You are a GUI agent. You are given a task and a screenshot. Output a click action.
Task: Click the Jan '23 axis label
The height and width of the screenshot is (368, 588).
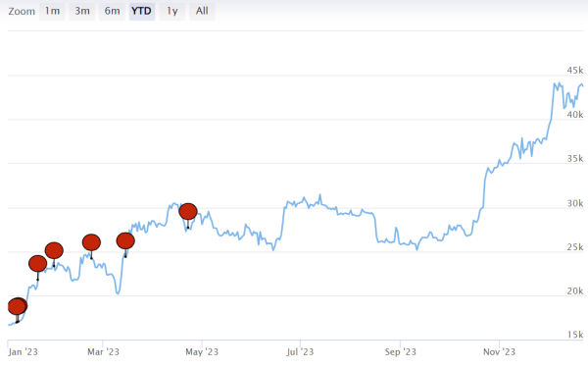[23, 352]
